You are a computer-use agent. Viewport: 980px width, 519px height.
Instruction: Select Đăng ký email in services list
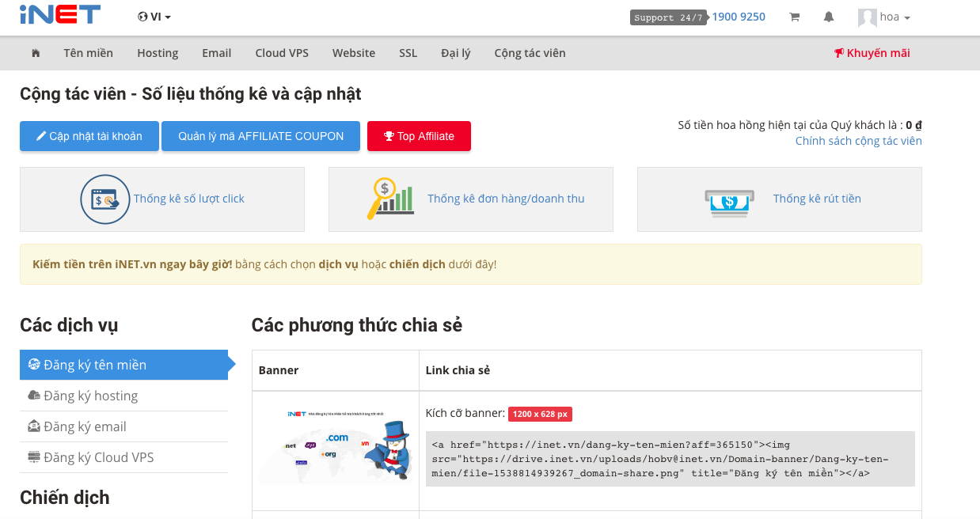(x=85, y=426)
